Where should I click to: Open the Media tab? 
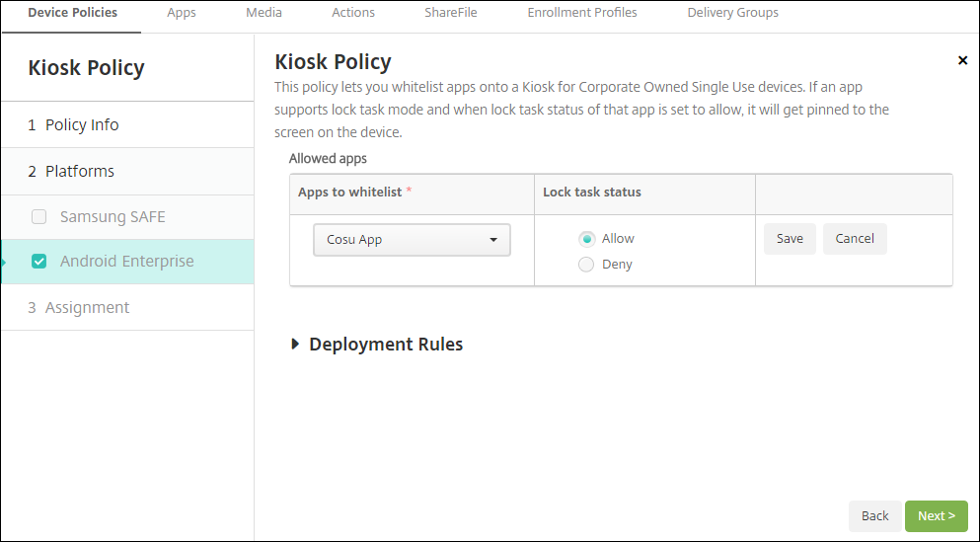coord(264,13)
